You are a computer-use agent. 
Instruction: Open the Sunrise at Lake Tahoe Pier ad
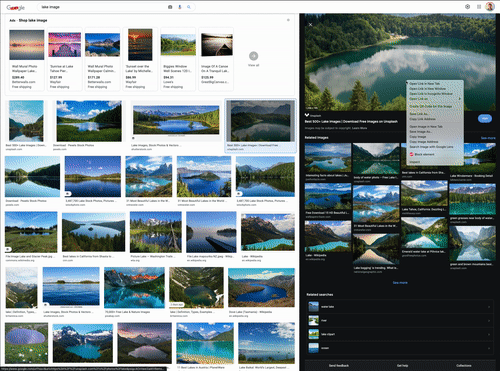[65, 59]
